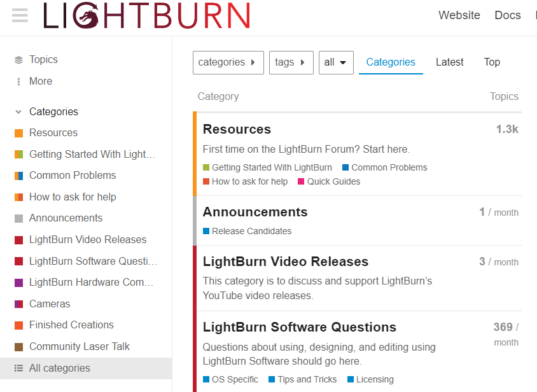537x392 pixels.
Task: Open How to ask for help sidebar item
Action: [x=73, y=197]
